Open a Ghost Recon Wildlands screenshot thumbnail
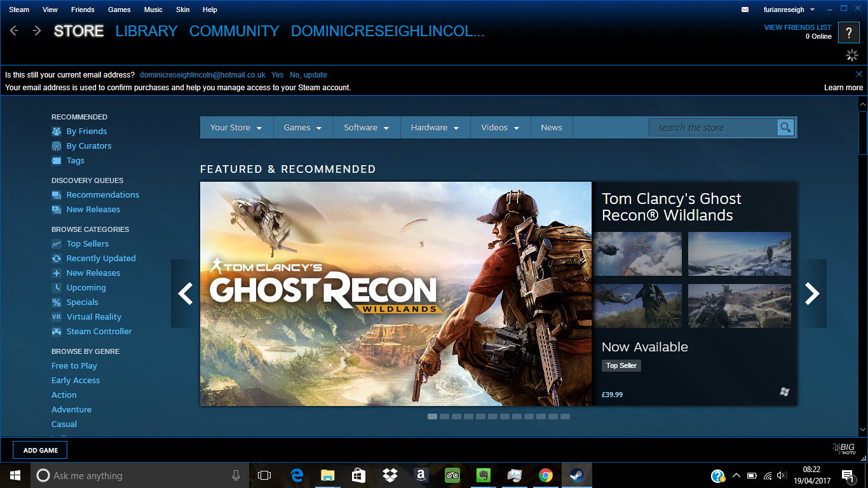 (x=637, y=254)
